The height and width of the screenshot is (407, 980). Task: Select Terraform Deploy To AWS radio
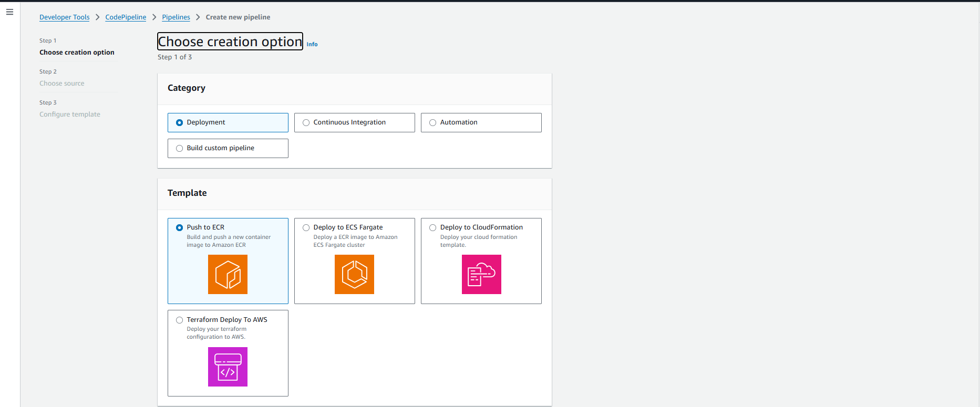click(x=180, y=320)
